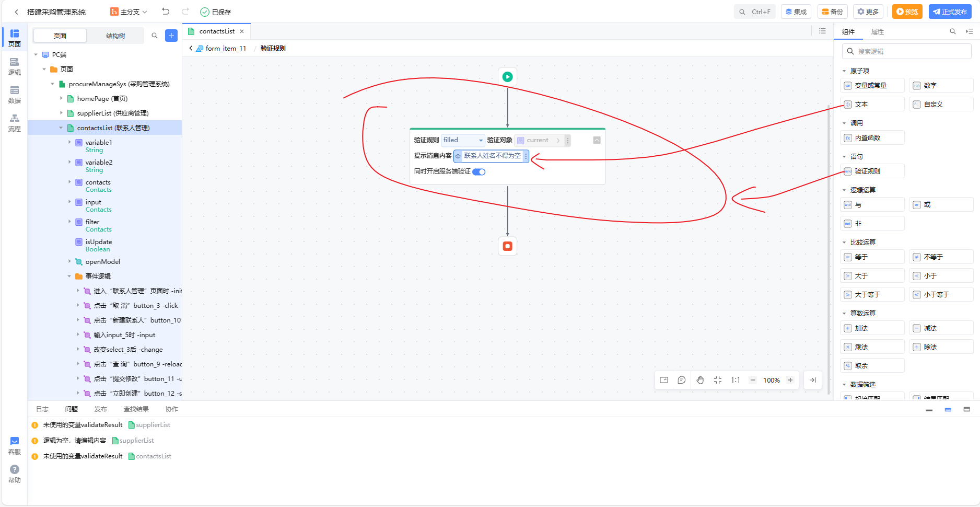
Task: Switch to the 发布 bottom tab
Action: click(100, 409)
